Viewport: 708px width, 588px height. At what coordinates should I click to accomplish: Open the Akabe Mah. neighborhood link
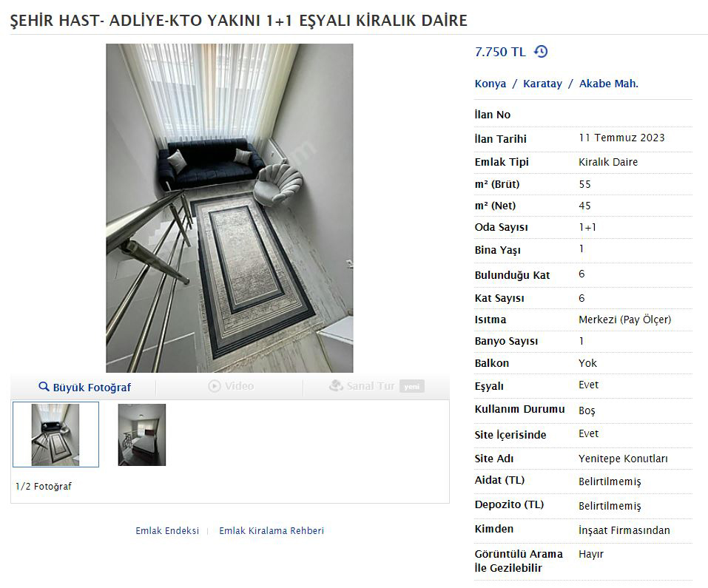[609, 84]
